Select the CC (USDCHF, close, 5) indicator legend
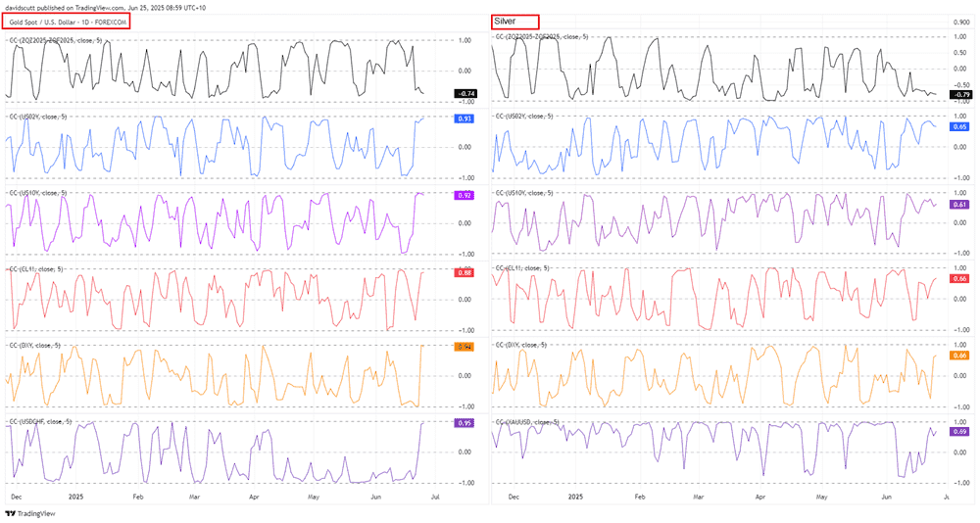This screenshot has width=980, height=523. point(41,421)
